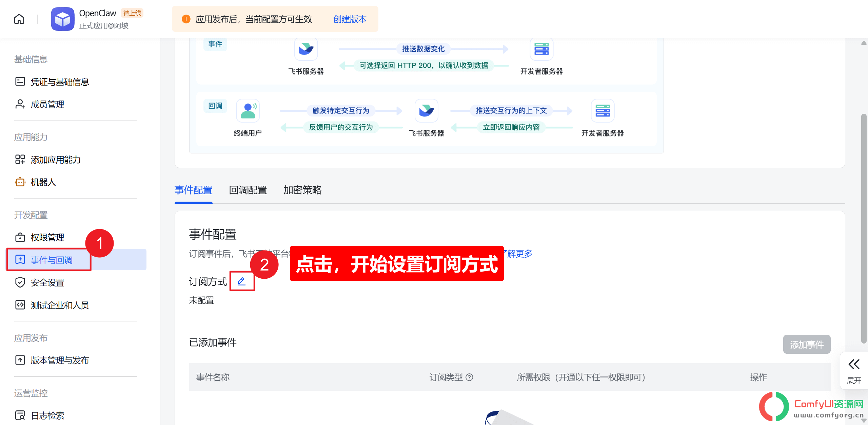Click the 回调 tag in diagram

215,106
